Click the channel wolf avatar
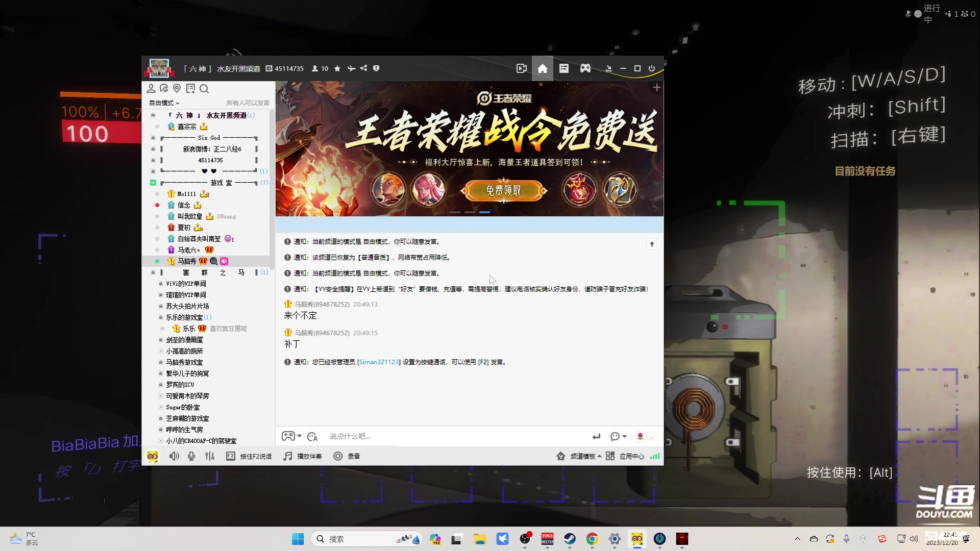This screenshot has width=980, height=551. click(x=159, y=68)
